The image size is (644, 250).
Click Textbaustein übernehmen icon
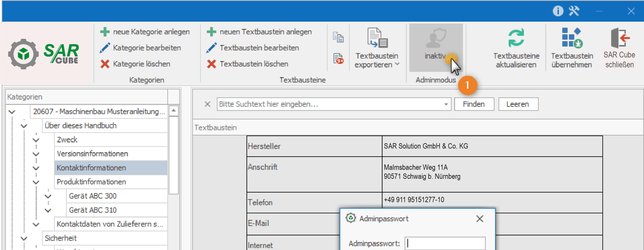pos(572,38)
